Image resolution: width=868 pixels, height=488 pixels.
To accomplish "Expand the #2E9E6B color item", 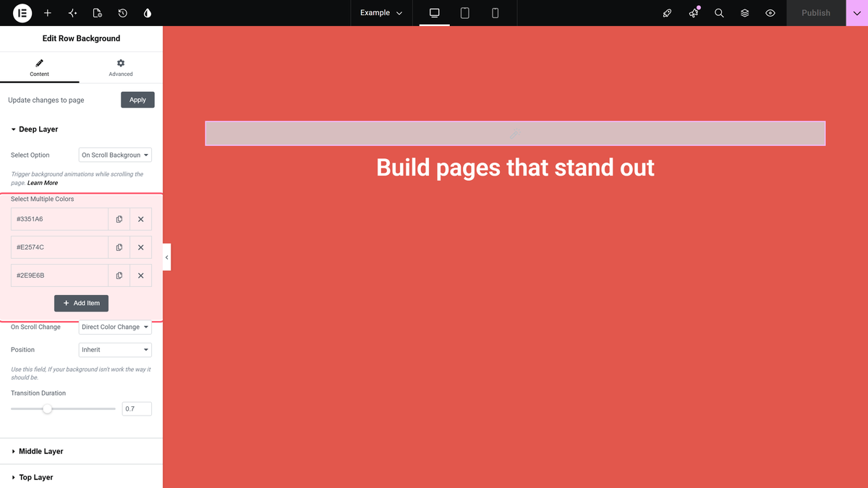I will click(x=60, y=275).
